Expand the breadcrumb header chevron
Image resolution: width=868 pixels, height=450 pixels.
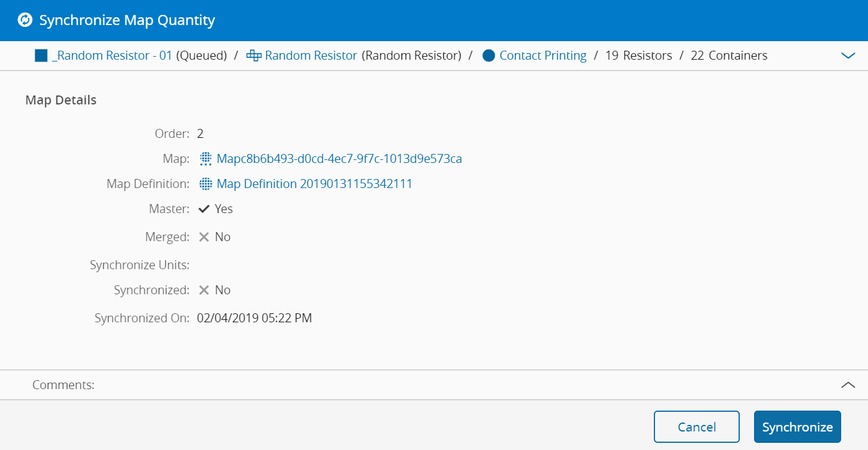pos(848,56)
